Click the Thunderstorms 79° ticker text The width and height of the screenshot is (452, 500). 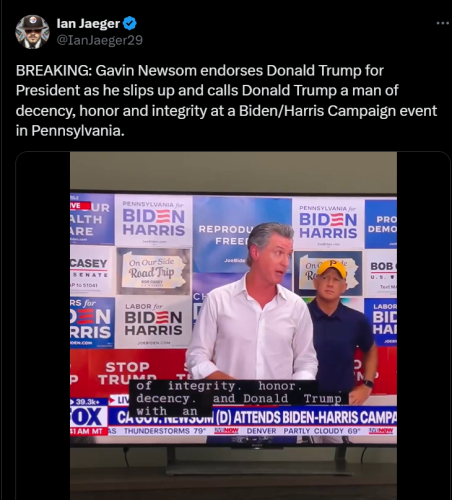165,431
